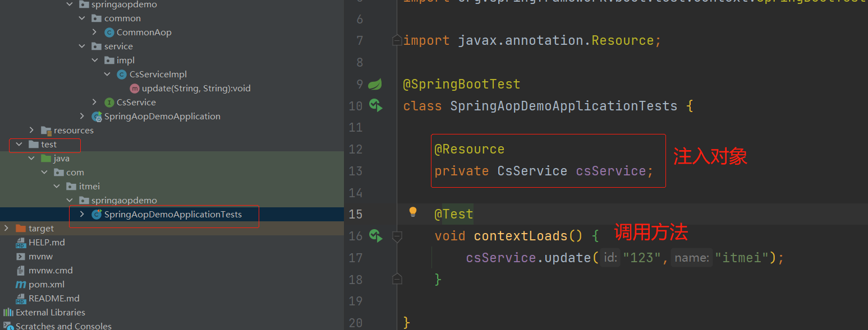Image resolution: width=868 pixels, height=330 pixels.
Task: Click the Scratches and Consoles icon
Action: click(x=8, y=326)
